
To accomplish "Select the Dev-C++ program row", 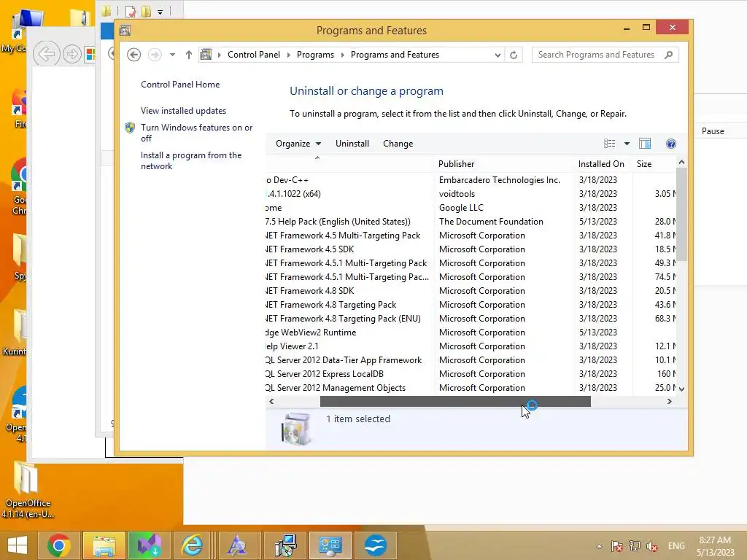I will coord(471,180).
